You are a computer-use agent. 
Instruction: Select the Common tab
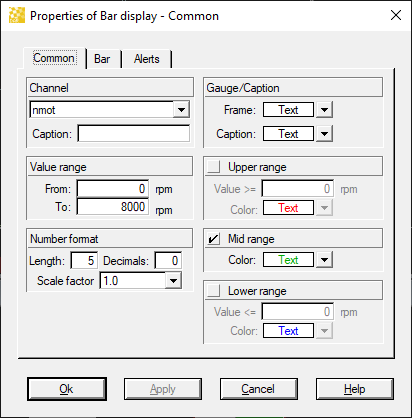point(54,58)
